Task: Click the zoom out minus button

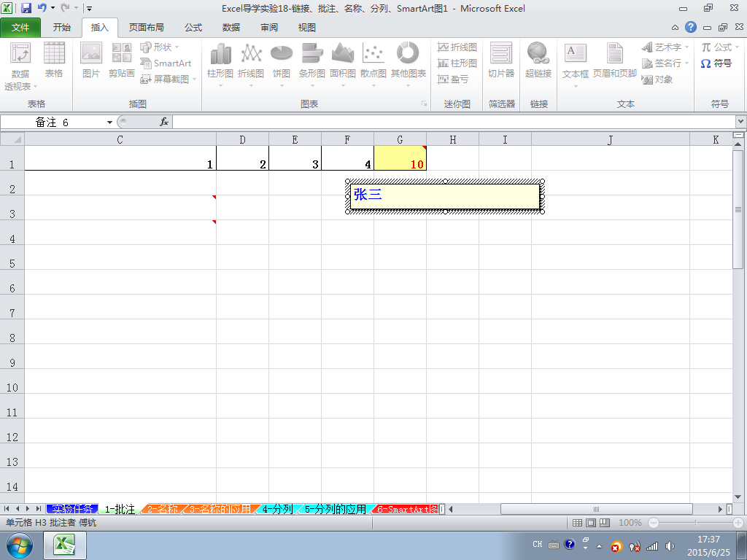Action: click(x=654, y=523)
